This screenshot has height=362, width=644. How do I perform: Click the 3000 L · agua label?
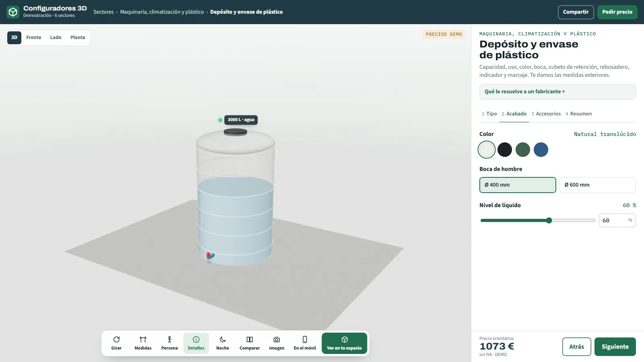coord(241,120)
